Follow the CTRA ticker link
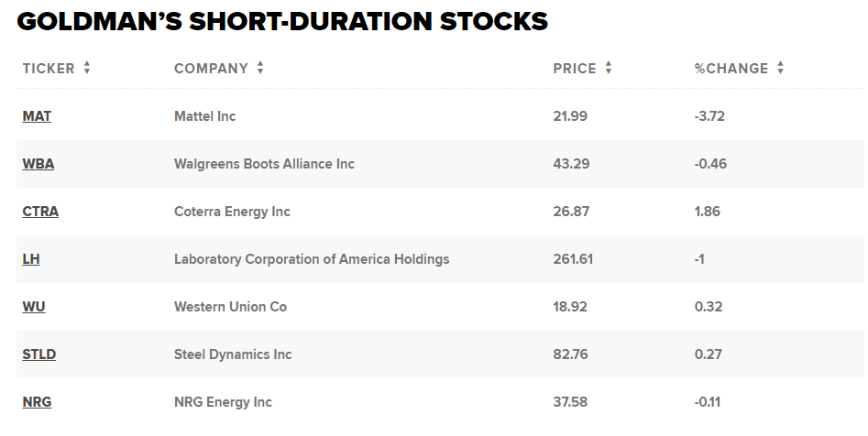This screenshot has height=436, width=868. click(x=40, y=212)
